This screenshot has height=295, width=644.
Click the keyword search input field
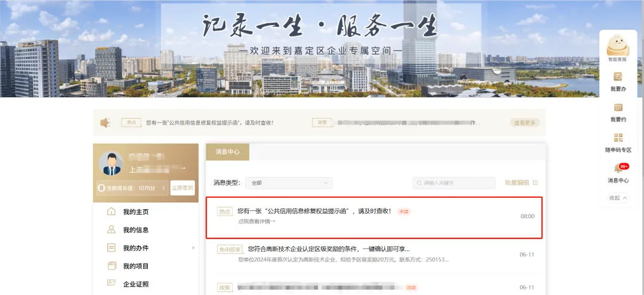457,183
